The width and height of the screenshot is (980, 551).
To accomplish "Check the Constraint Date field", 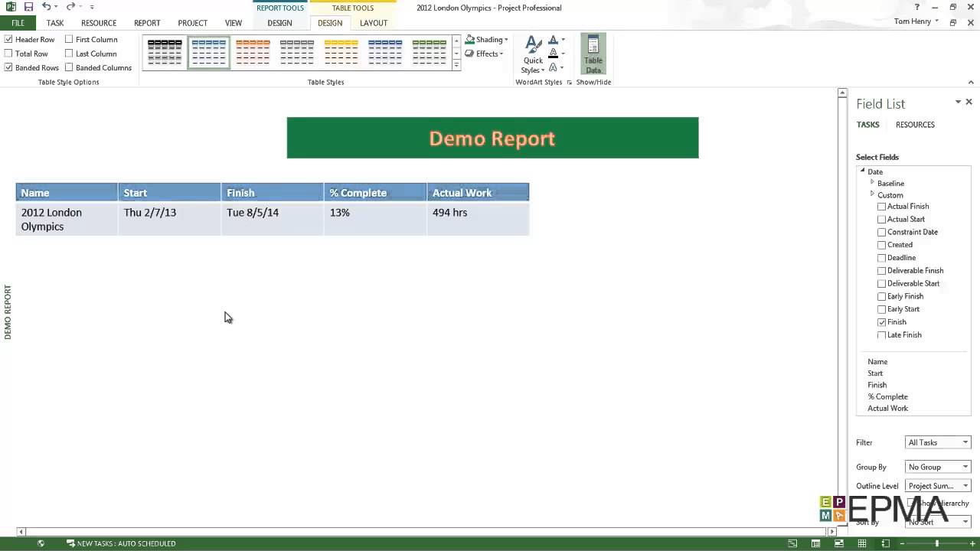I will [882, 232].
